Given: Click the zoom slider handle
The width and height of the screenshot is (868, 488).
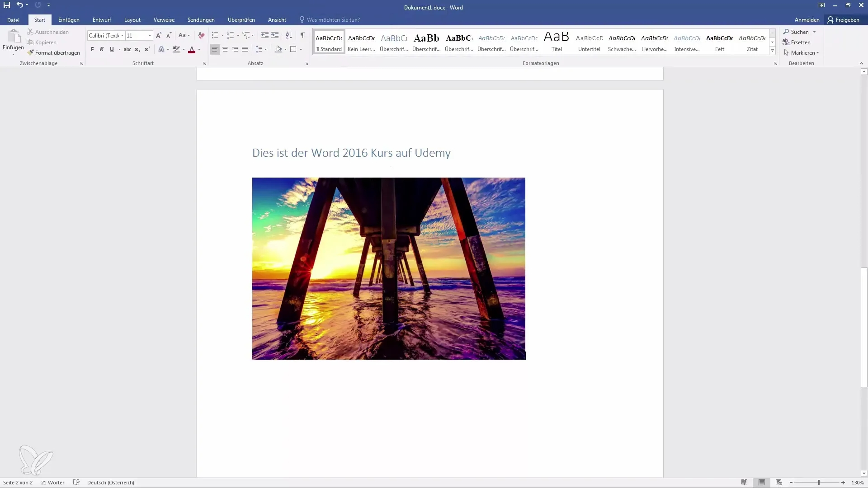Looking at the screenshot, I should point(818,483).
